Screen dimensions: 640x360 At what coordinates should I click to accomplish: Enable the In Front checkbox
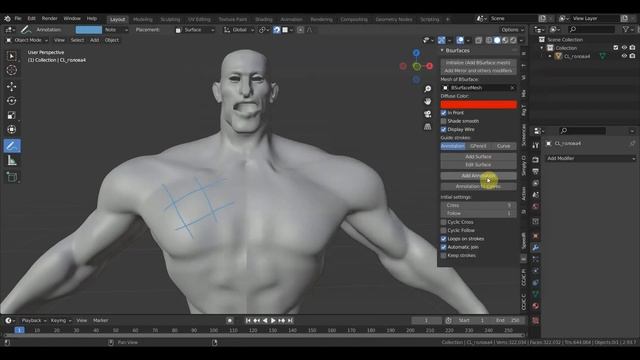443,113
